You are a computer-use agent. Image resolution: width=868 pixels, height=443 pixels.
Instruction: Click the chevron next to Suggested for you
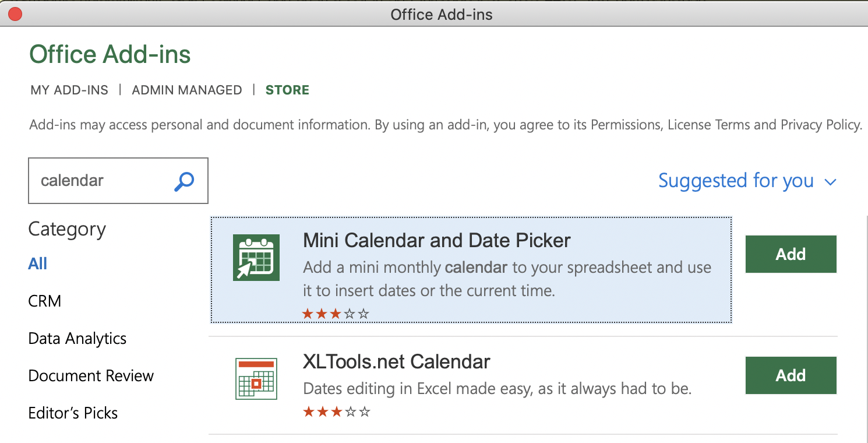[831, 182]
